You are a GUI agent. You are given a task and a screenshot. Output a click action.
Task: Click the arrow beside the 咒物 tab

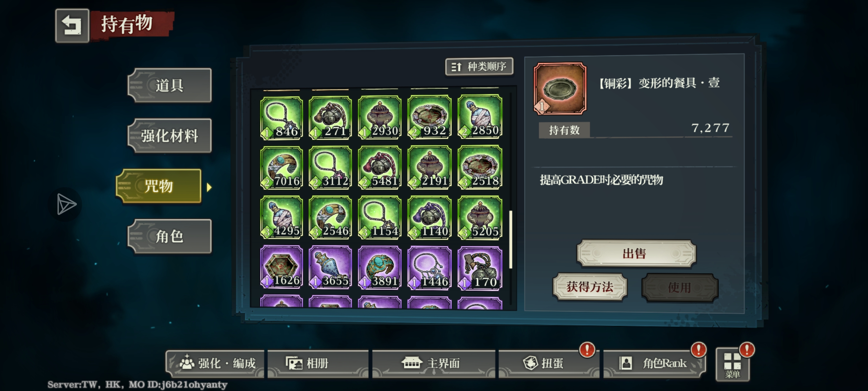click(x=209, y=187)
